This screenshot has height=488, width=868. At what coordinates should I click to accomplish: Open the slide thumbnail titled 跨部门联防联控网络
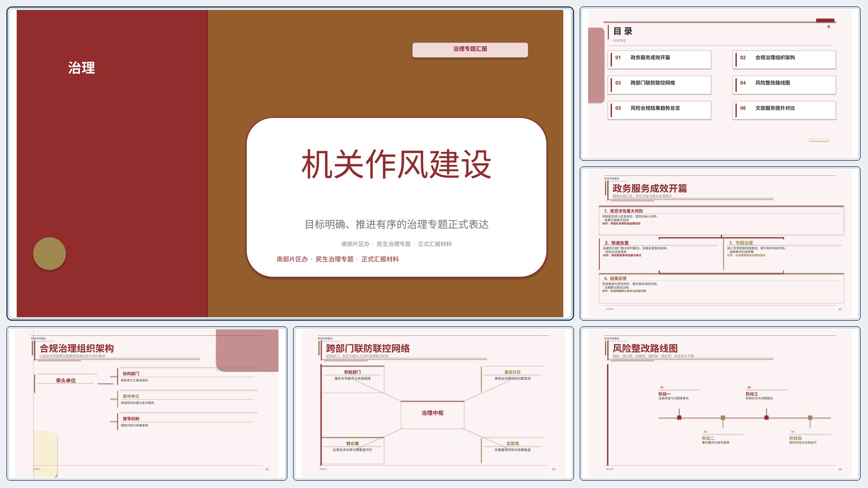433,404
